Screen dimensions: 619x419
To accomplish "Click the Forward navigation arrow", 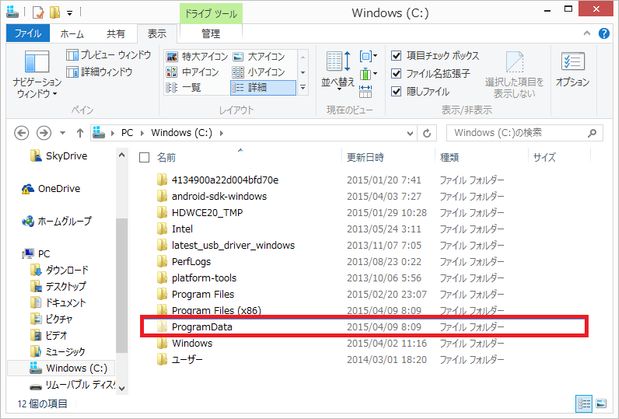I will [44, 133].
